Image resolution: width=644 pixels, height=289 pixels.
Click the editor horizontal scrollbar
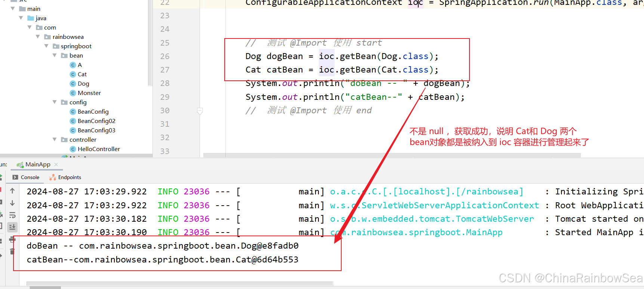[x=392, y=155]
